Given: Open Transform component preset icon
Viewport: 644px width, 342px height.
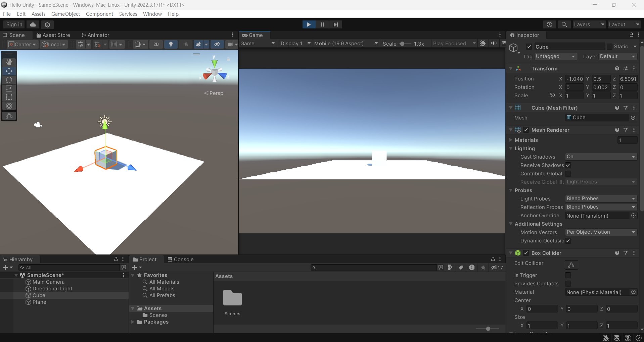Looking at the screenshot, I should (626, 68).
